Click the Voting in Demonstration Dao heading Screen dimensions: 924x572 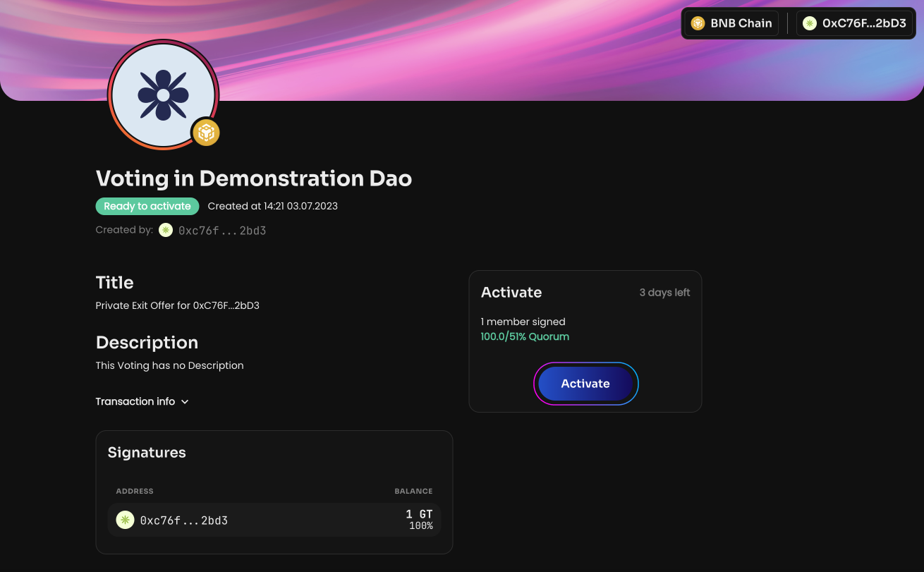[x=254, y=178]
